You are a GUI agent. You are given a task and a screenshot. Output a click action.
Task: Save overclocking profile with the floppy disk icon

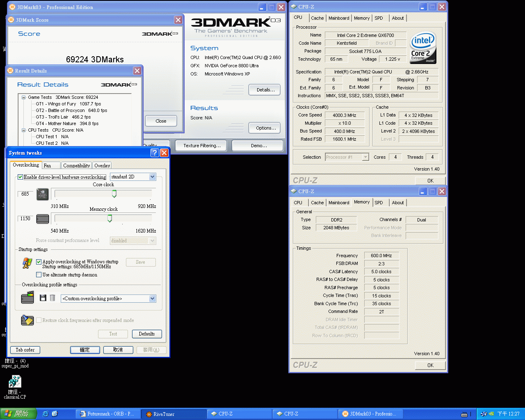43,298
